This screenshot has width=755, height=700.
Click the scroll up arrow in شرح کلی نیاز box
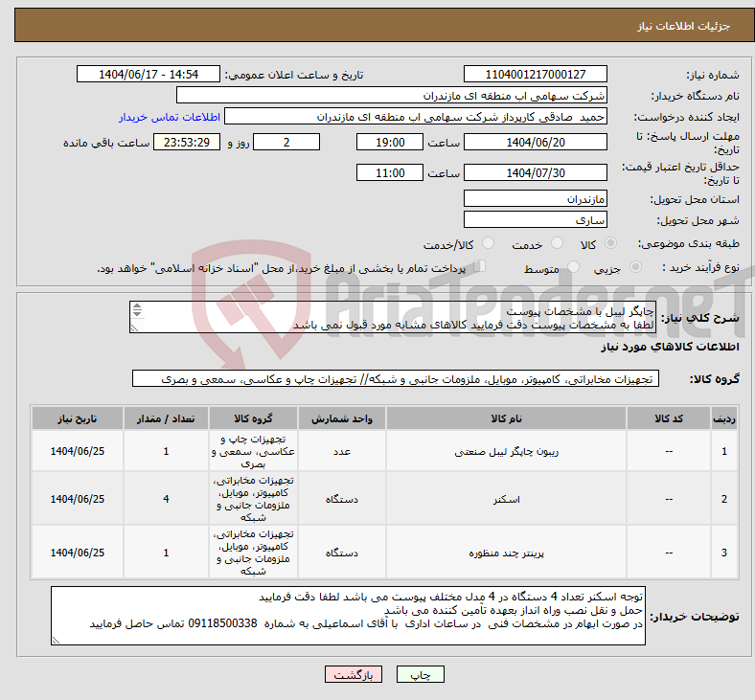point(137,306)
